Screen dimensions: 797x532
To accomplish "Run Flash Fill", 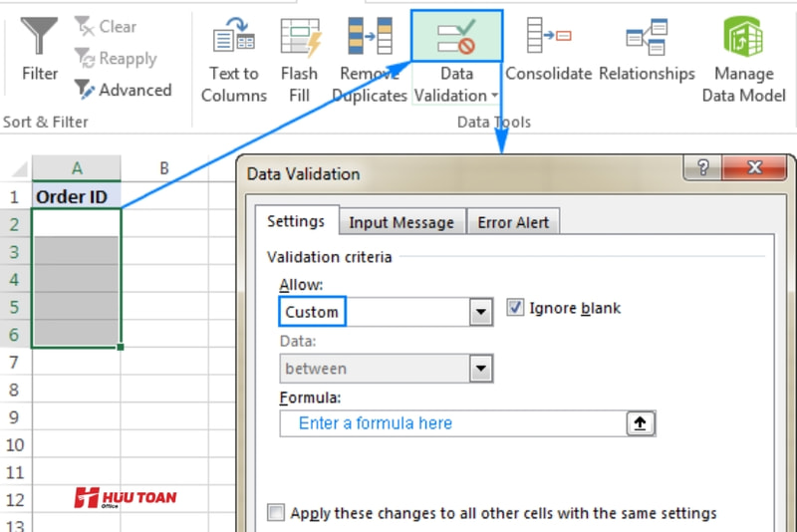I will tap(300, 60).
